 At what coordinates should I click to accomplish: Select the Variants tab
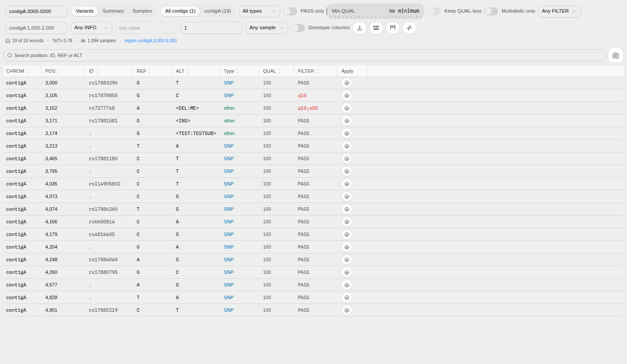(x=85, y=11)
